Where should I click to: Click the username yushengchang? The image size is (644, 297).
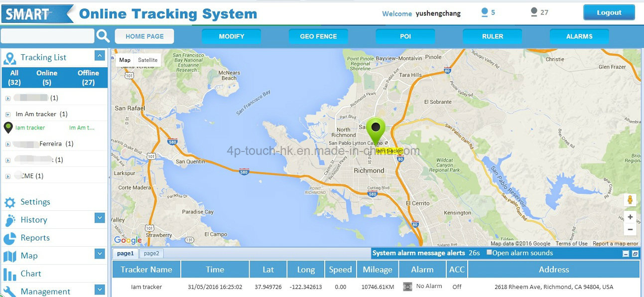(x=438, y=13)
